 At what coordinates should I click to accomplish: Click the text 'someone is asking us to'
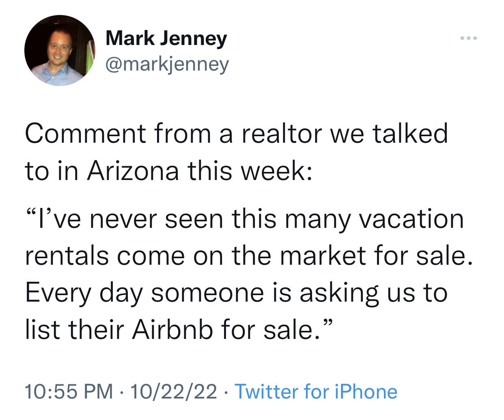coord(299,294)
